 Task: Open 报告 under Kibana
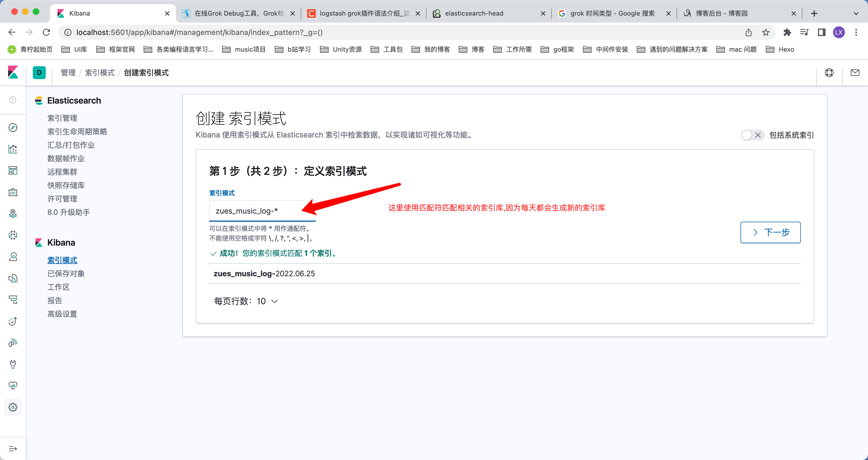click(x=55, y=300)
